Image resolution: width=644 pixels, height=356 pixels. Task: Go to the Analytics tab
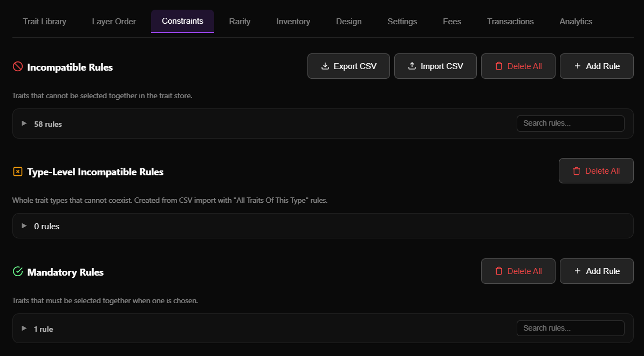[x=576, y=22]
